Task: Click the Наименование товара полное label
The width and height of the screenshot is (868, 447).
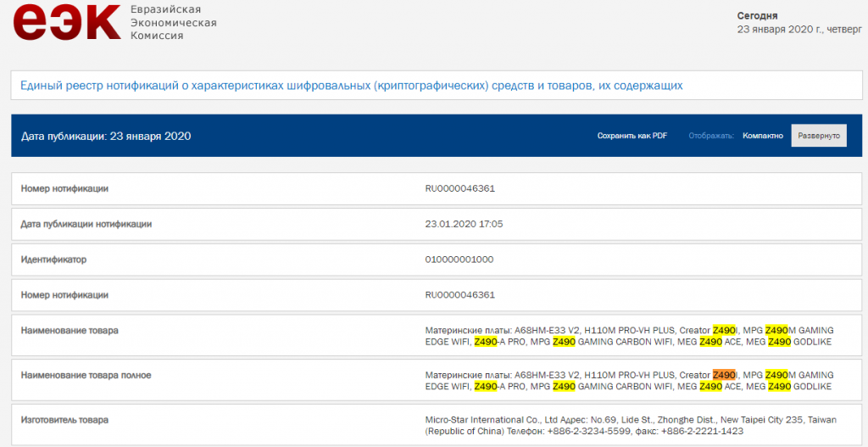Action: point(86,375)
